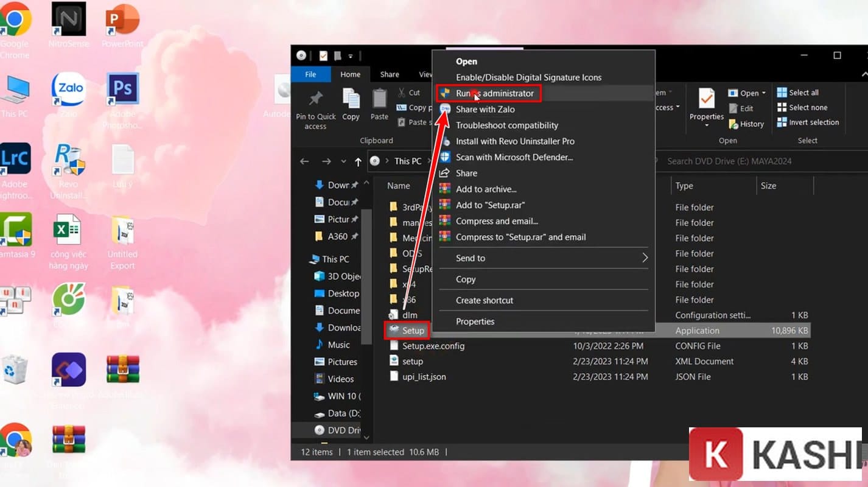The height and width of the screenshot is (487, 868).
Task: Click the Zalo desktop icon
Action: [x=68, y=89]
